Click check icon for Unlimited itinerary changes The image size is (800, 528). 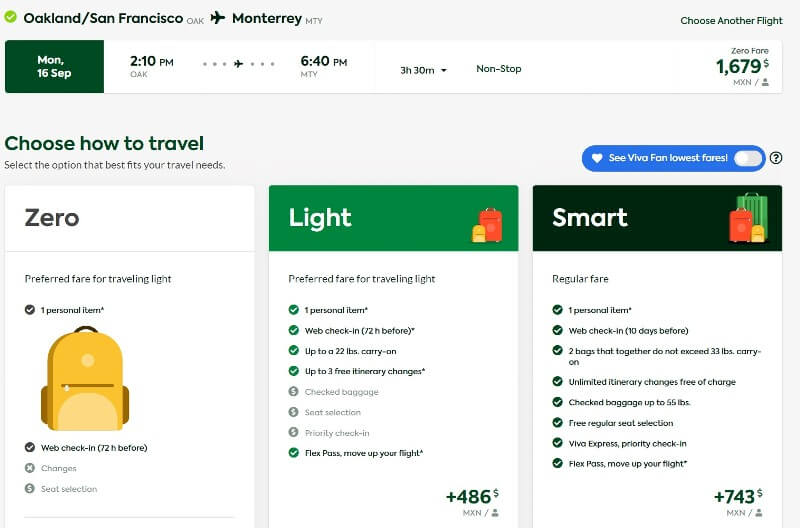tap(557, 381)
